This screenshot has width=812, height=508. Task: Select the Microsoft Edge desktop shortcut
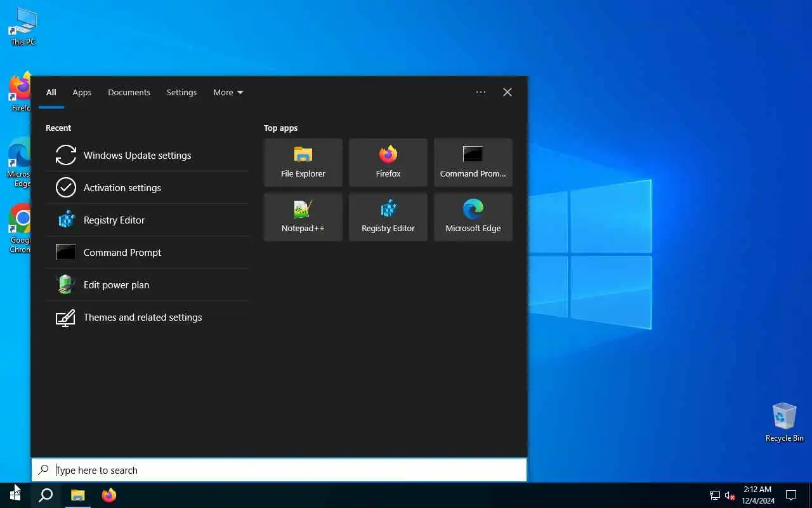pyautogui.click(x=19, y=164)
